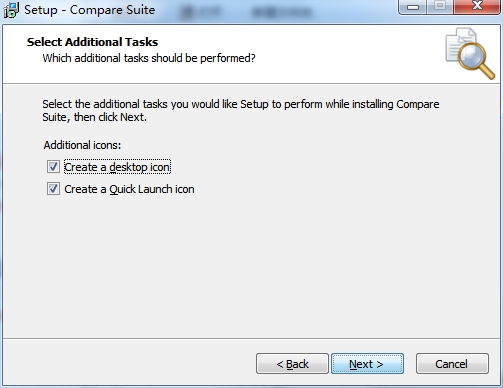Cancel the Compare Suite installation
This screenshot has height=388, width=503.
coord(452,364)
